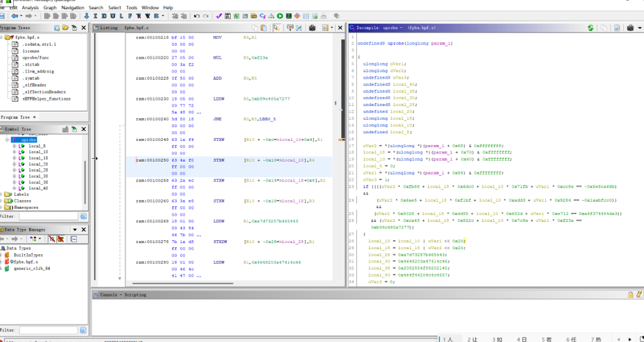Viewport: 644px width, 342px height.
Task: Click Symbol Tree green arrow navigation icon
Action: (74, 129)
